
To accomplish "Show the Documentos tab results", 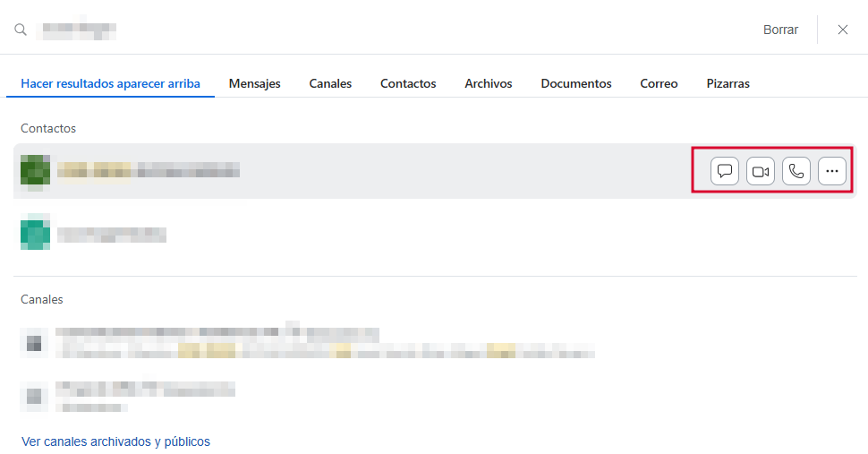I will (x=576, y=83).
